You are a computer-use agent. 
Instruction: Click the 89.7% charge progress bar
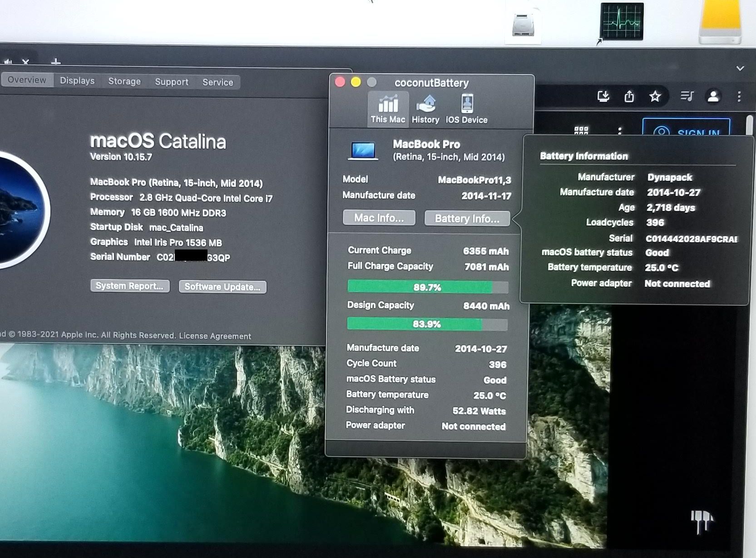427,287
